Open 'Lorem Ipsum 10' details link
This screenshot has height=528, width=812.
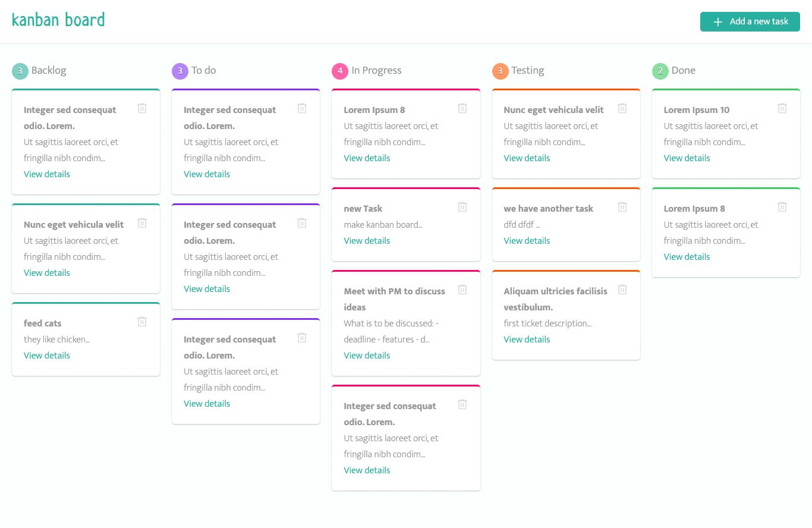click(687, 158)
